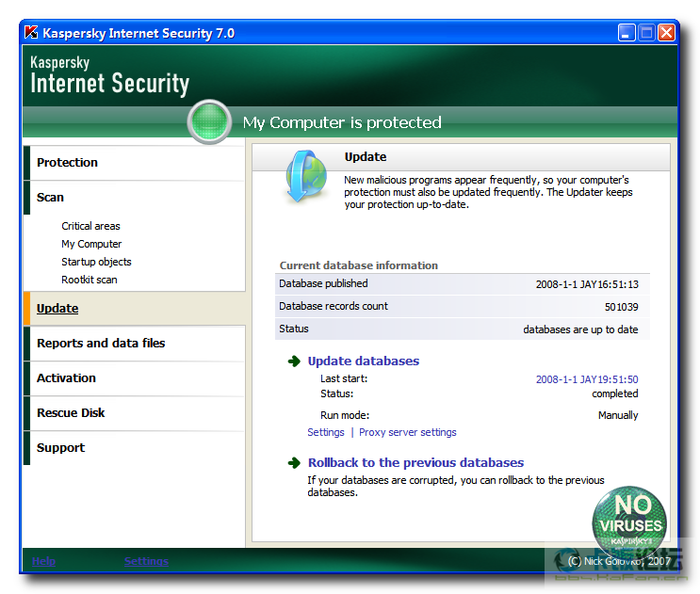Click the Kaspersky K logo in title bar
Viewport: 700px width, 594px height.
[31, 32]
